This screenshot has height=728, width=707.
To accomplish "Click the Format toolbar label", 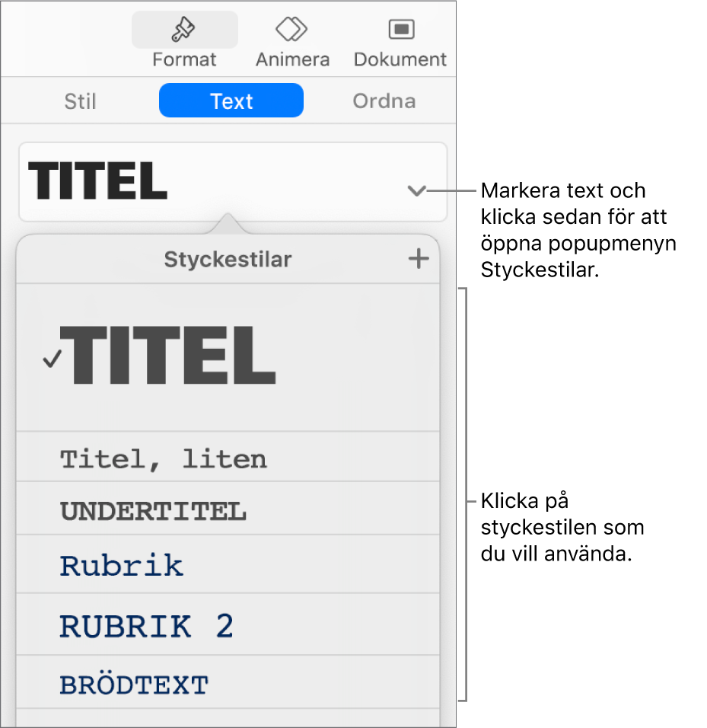I will 184,59.
